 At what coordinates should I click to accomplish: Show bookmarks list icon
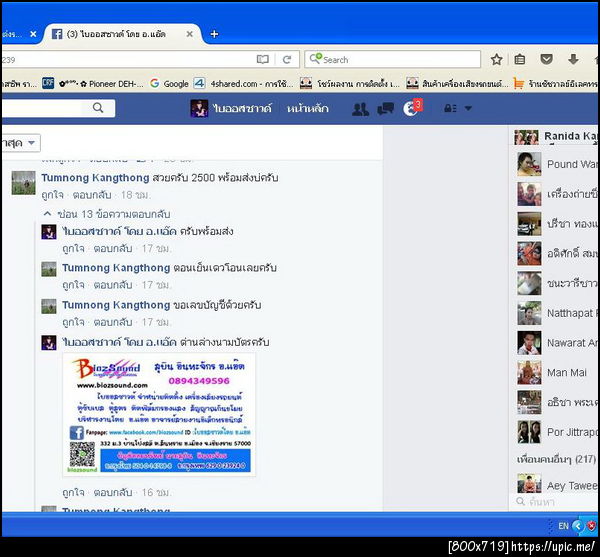[x=520, y=59]
